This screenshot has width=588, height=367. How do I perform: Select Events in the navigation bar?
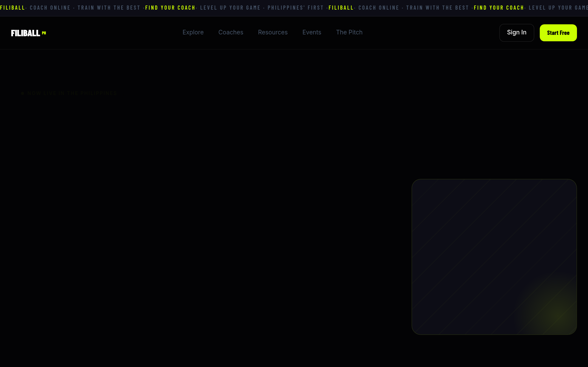[x=311, y=32]
